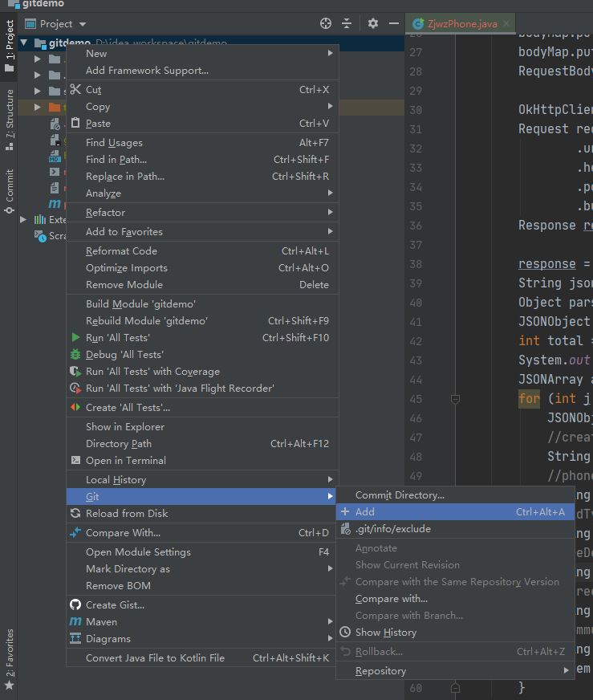
Task: Click the External Libraries bars icon
Action: pyautogui.click(x=40, y=220)
